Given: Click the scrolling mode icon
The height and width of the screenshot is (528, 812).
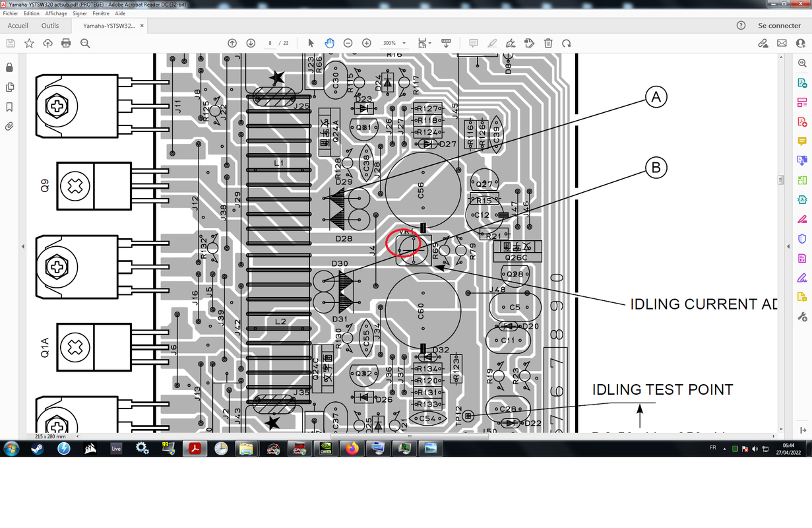Looking at the screenshot, I should point(446,43).
